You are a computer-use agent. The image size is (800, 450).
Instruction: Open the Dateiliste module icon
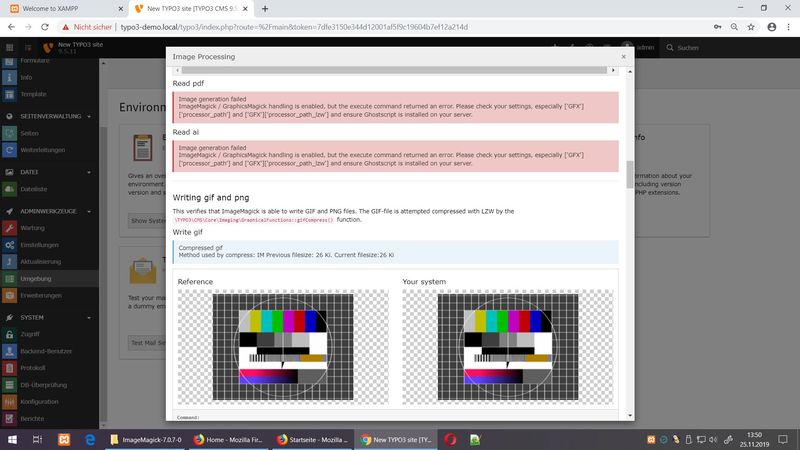[9, 189]
